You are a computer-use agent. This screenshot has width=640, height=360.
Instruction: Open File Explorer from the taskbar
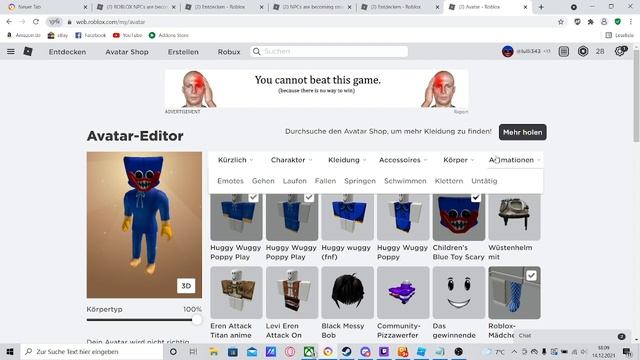pos(213,351)
